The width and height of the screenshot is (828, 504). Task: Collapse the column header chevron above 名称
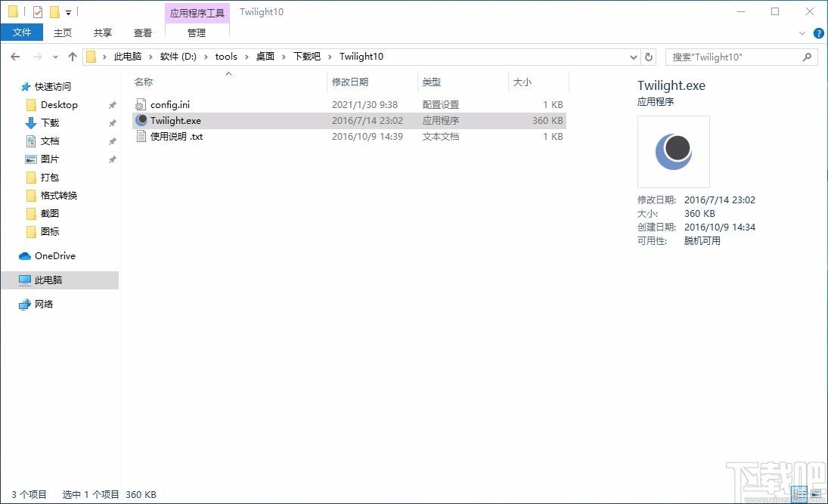coord(228,73)
